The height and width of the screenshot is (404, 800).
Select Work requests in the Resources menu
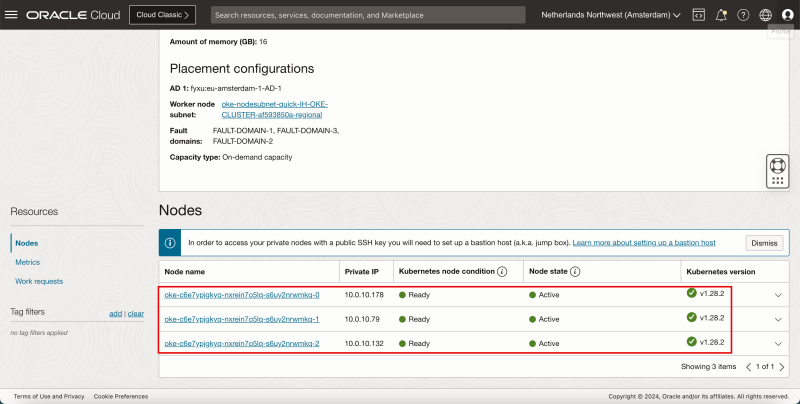pyautogui.click(x=39, y=282)
